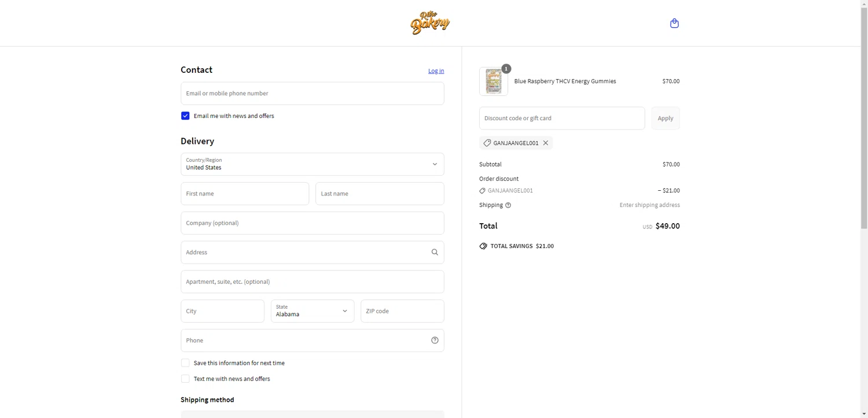The image size is (868, 418).
Task: Open the shopping bag cart icon
Action: click(674, 23)
